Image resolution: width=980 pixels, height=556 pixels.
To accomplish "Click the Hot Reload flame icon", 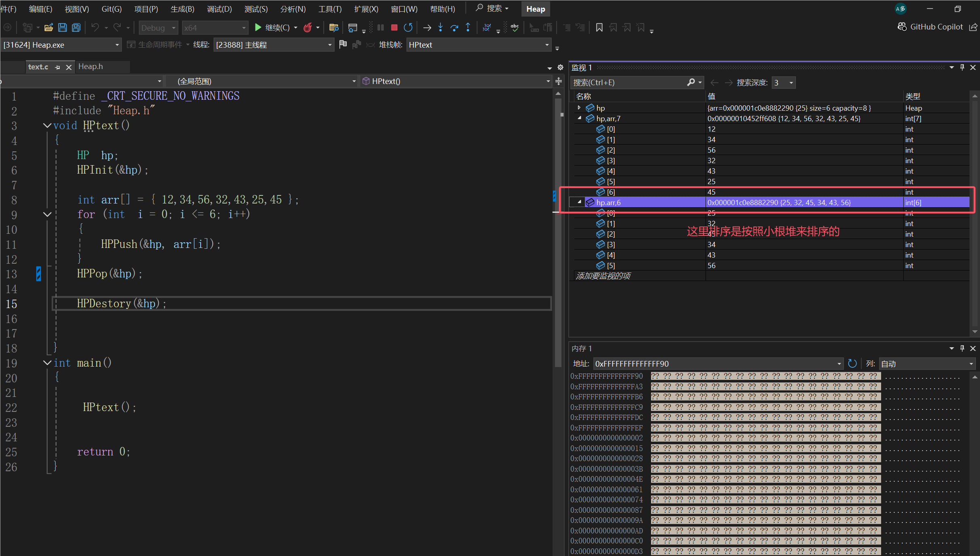I will click(x=308, y=27).
